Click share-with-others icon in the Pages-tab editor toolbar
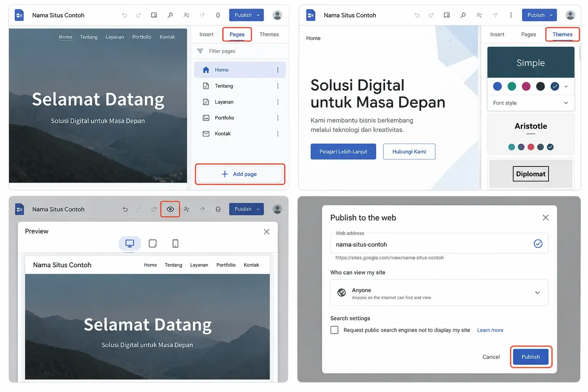The width and height of the screenshot is (588, 392). (186, 15)
